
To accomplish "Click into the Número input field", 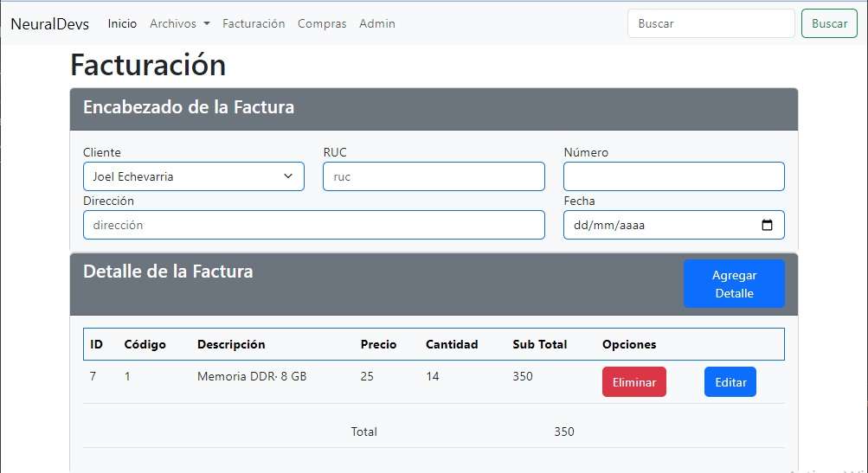I will coord(673,176).
